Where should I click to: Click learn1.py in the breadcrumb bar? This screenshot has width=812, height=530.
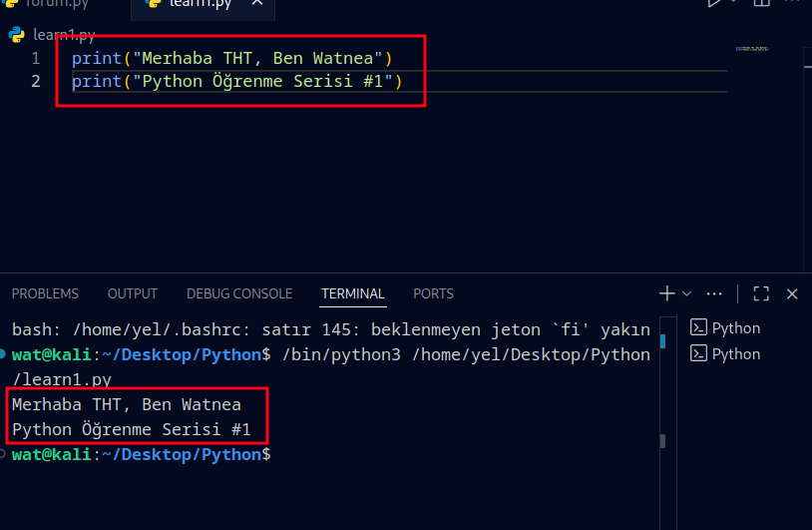coord(64,35)
